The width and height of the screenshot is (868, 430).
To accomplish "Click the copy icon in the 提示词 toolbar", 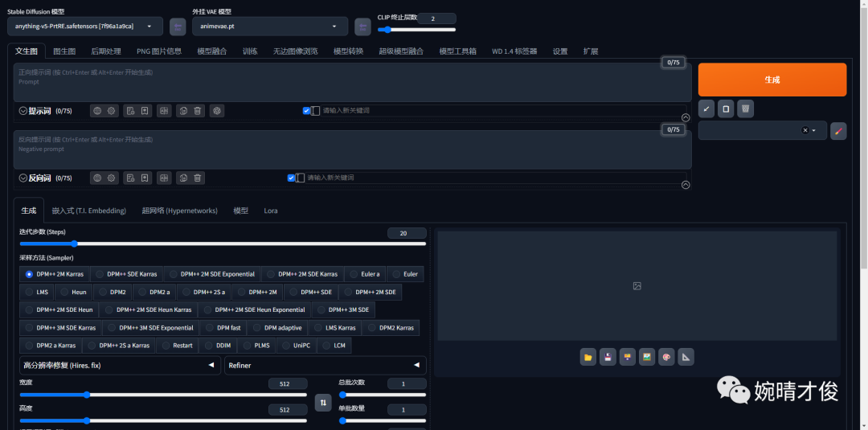I will pos(182,111).
